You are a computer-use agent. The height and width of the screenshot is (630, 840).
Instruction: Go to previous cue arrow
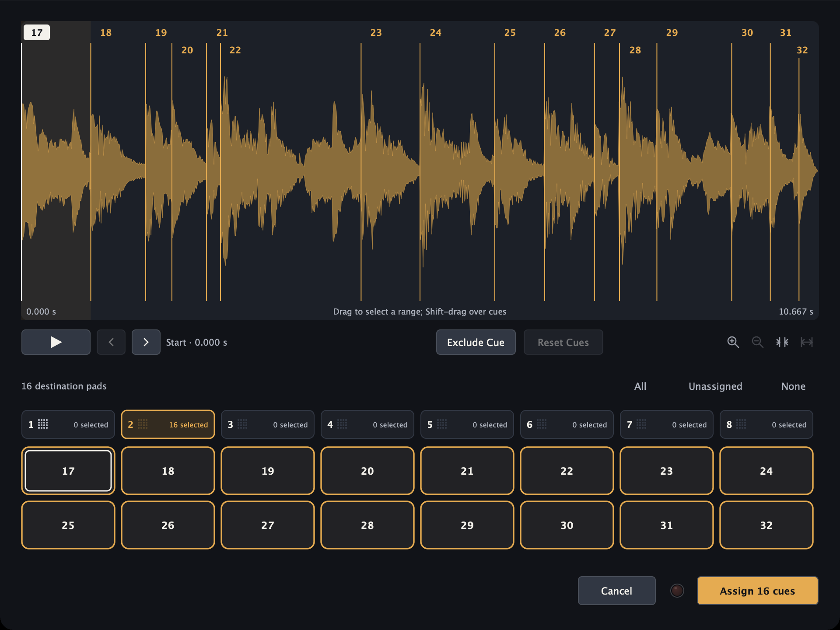click(x=111, y=342)
